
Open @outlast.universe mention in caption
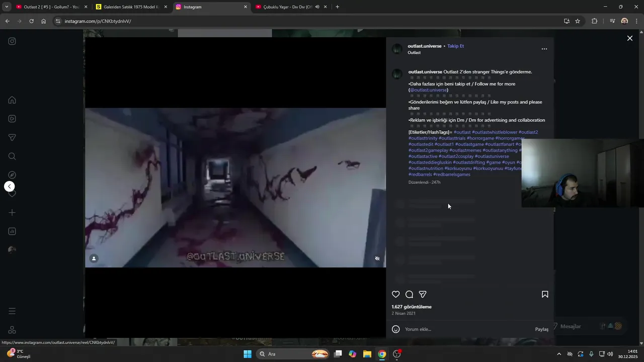429,90
